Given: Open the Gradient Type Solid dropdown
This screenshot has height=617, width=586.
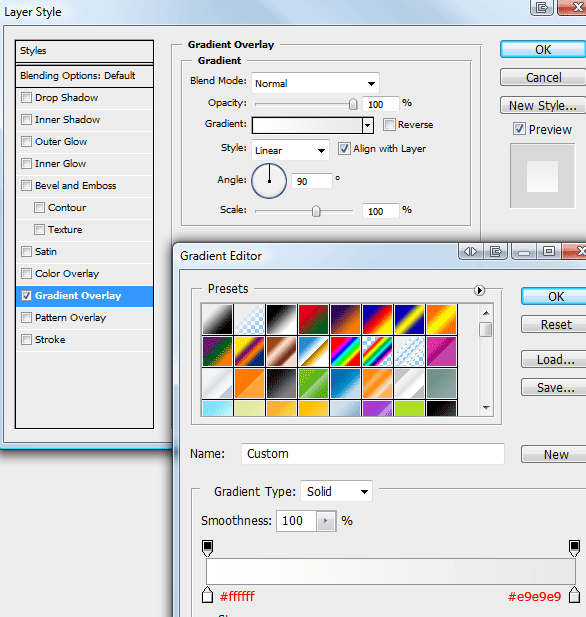Looking at the screenshot, I should coord(336,491).
